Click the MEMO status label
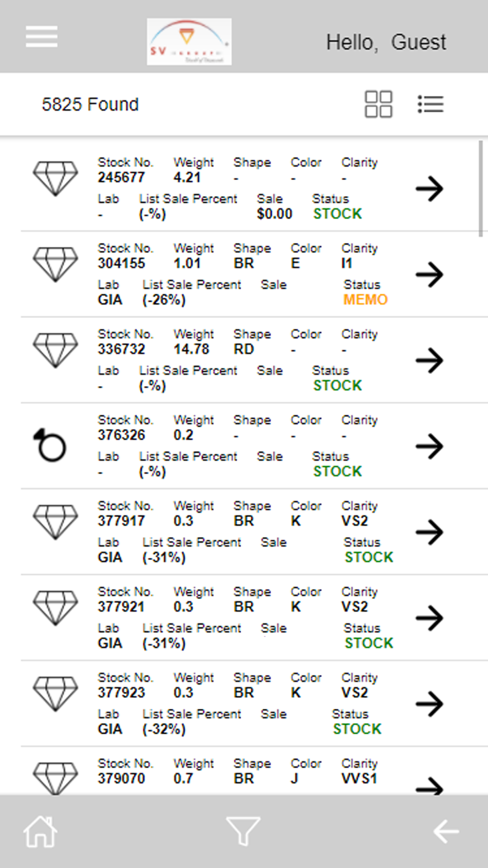The height and width of the screenshot is (868, 488). click(x=366, y=300)
